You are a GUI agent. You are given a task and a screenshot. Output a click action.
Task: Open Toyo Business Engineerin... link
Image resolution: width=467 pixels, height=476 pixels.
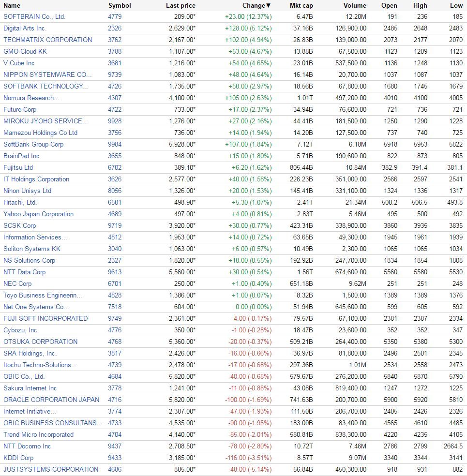[x=43, y=296]
